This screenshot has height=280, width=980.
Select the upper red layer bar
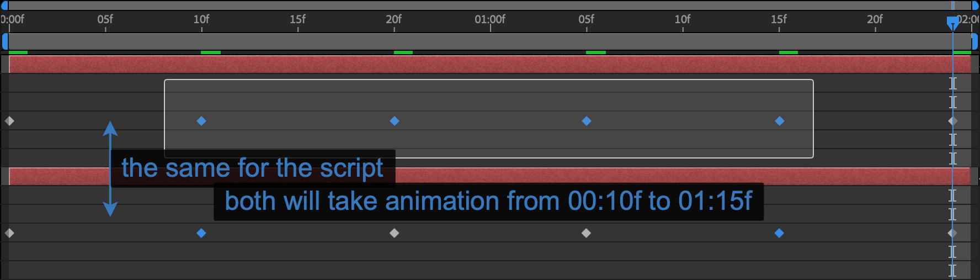pyautogui.click(x=489, y=64)
